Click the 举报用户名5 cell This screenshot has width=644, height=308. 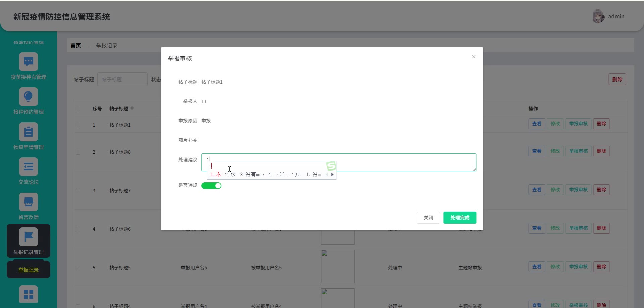point(194,268)
